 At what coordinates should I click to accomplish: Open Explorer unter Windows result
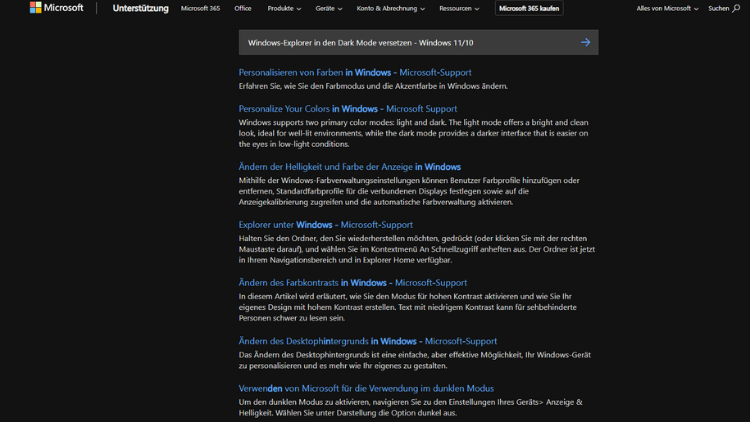click(326, 224)
